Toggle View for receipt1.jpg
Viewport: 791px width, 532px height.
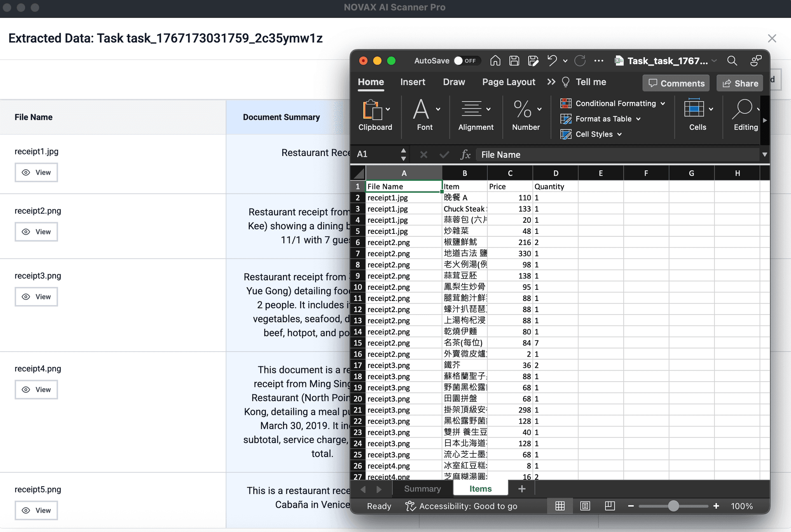(36, 173)
